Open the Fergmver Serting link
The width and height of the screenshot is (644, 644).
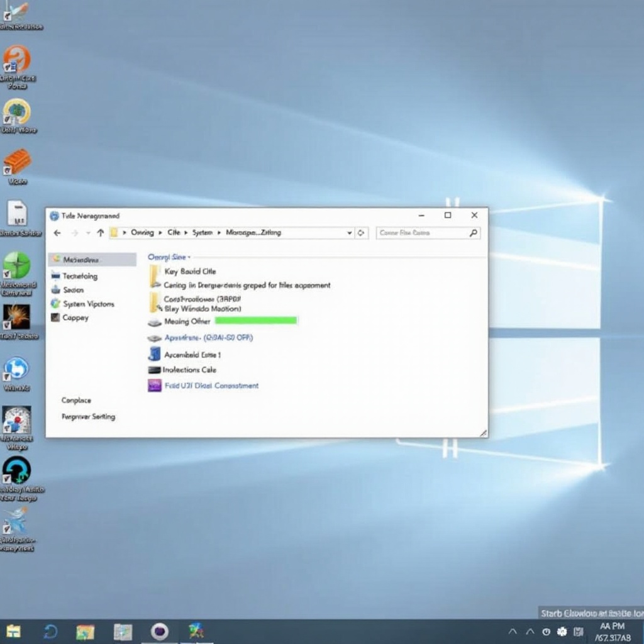[88, 416]
